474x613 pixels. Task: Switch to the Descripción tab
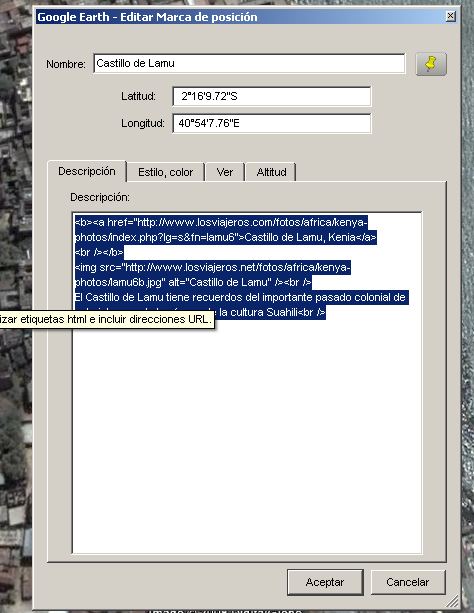coord(87,171)
